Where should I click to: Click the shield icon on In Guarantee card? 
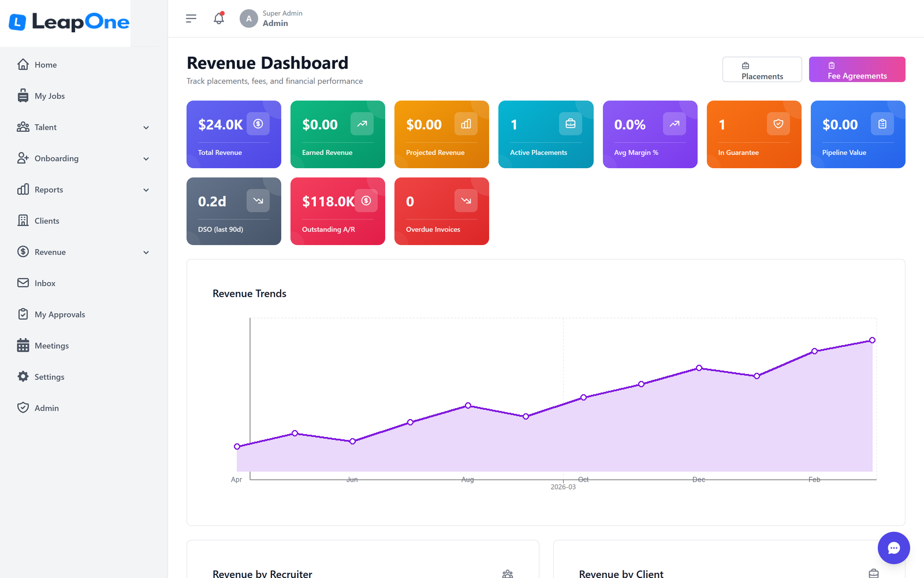pyautogui.click(x=778, y=124)
